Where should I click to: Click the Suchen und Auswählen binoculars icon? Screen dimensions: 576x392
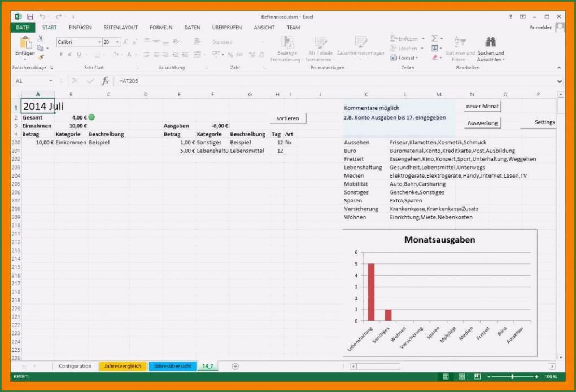tap(490, 42)
